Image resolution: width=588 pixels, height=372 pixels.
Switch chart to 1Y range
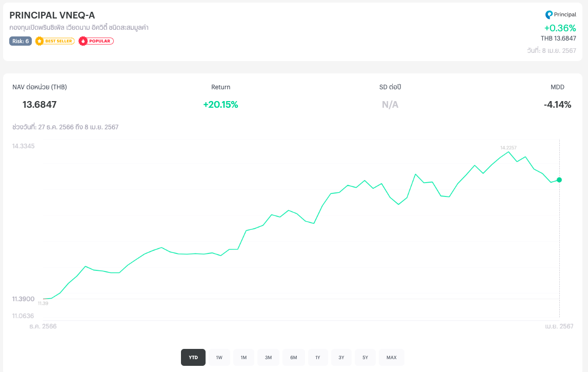click(x=318, y=357)
